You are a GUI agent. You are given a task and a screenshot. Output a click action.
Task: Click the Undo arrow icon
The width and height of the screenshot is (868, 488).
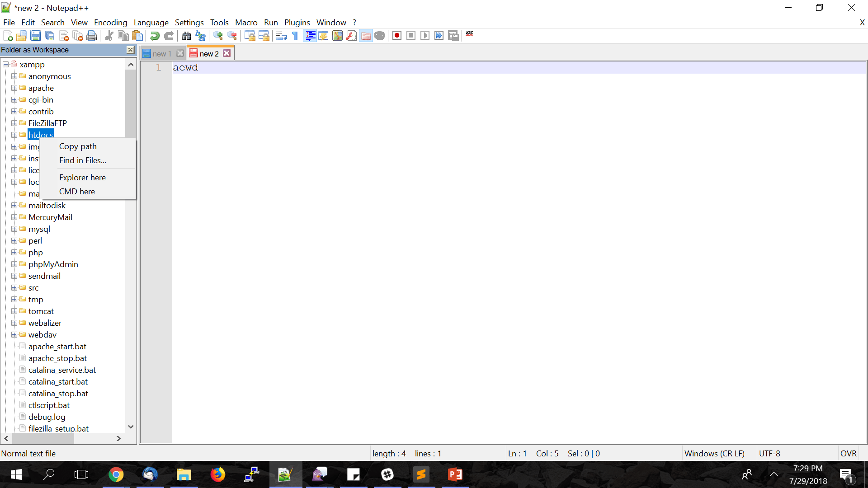155,36
